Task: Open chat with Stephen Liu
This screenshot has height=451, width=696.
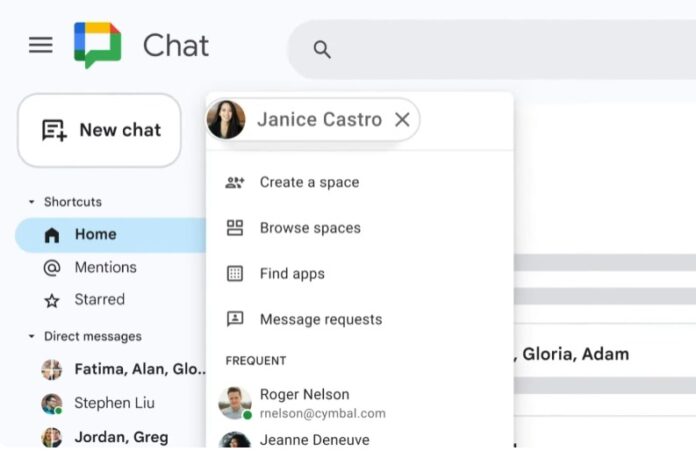Action: [113, 404]
